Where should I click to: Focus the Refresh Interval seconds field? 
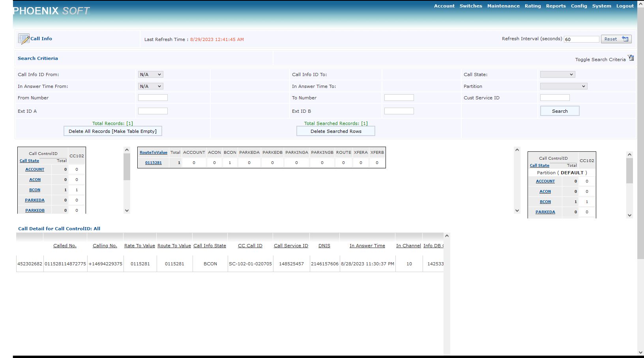581,39
